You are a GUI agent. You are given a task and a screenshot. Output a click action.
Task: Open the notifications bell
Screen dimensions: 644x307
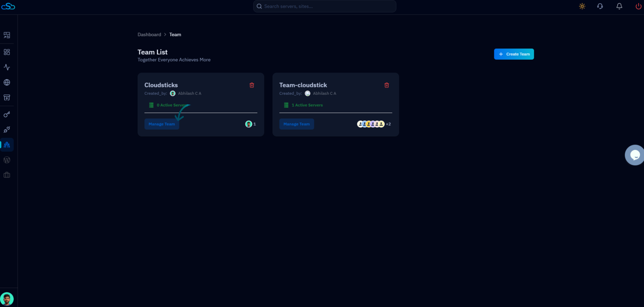pyautogui.click(x=619, y=6)
